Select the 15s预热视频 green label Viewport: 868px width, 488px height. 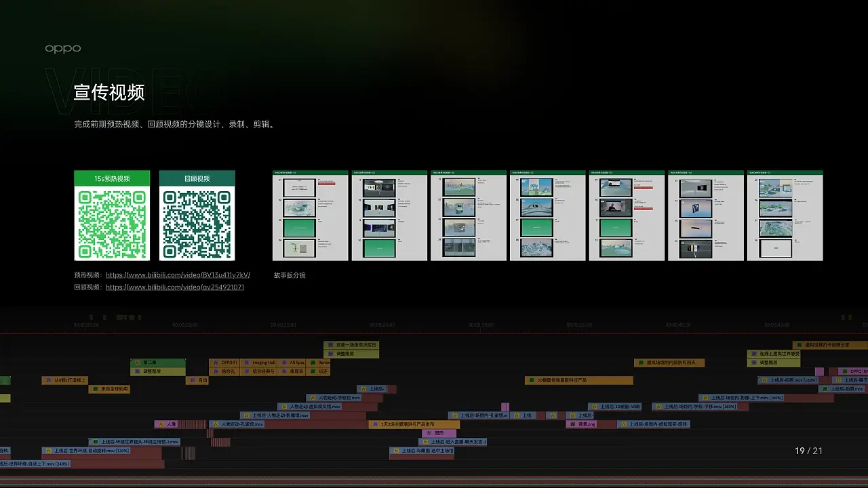click(x=112, y=179)
